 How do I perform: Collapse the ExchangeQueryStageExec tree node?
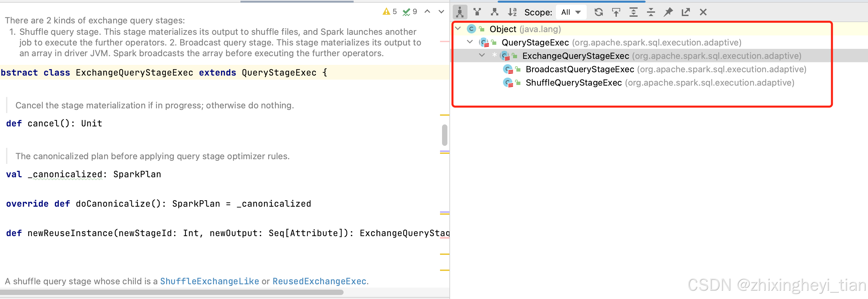(x=482, y=55)
